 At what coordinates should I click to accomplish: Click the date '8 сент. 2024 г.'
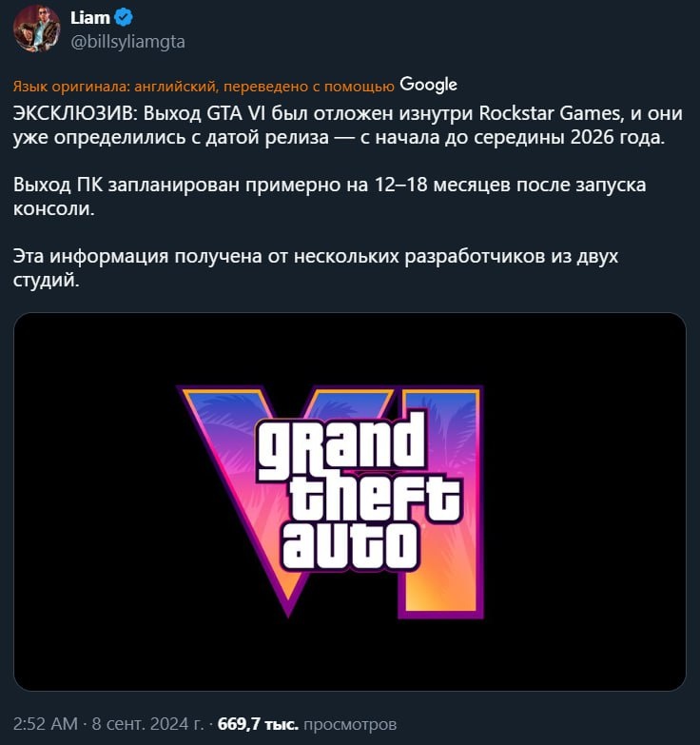click(147, 724)
